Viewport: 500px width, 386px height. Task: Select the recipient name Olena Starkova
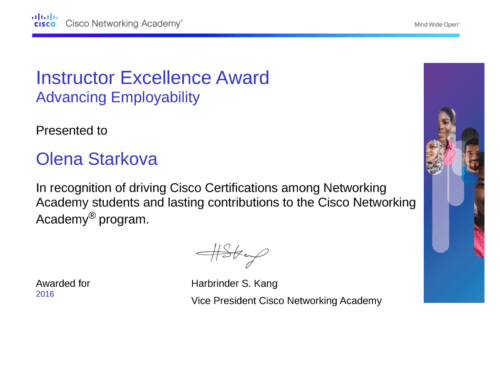(x=97, y=159)
